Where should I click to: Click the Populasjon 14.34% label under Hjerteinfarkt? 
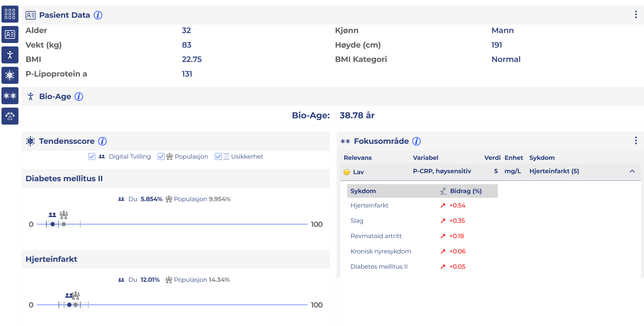[x=202, y=280]
